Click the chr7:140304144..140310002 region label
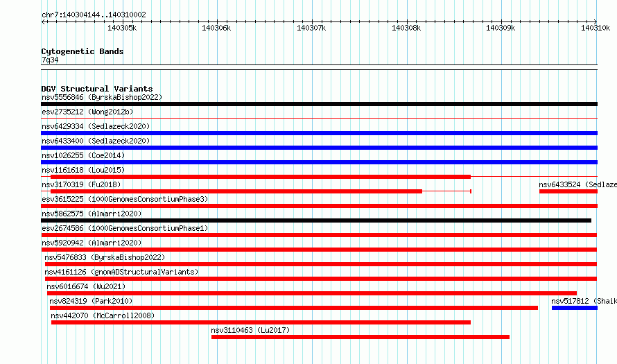Screen dimensions: 617x364 [x=94, y=15]
